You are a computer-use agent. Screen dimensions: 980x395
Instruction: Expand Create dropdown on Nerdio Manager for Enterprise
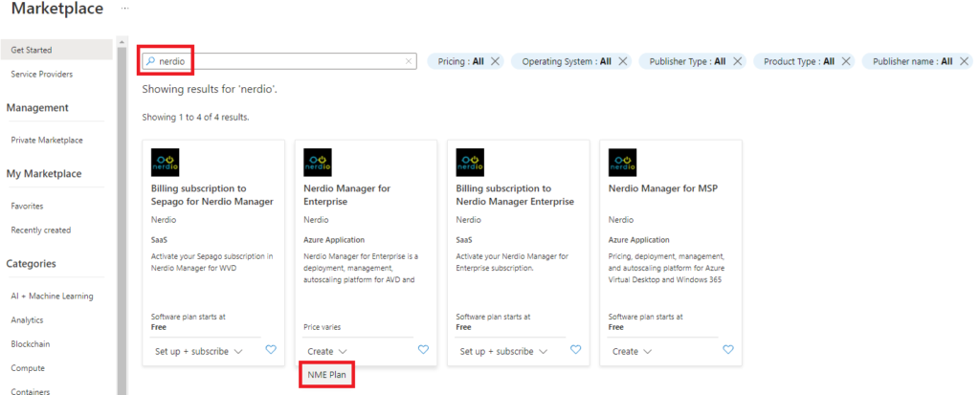coord(327,351)
